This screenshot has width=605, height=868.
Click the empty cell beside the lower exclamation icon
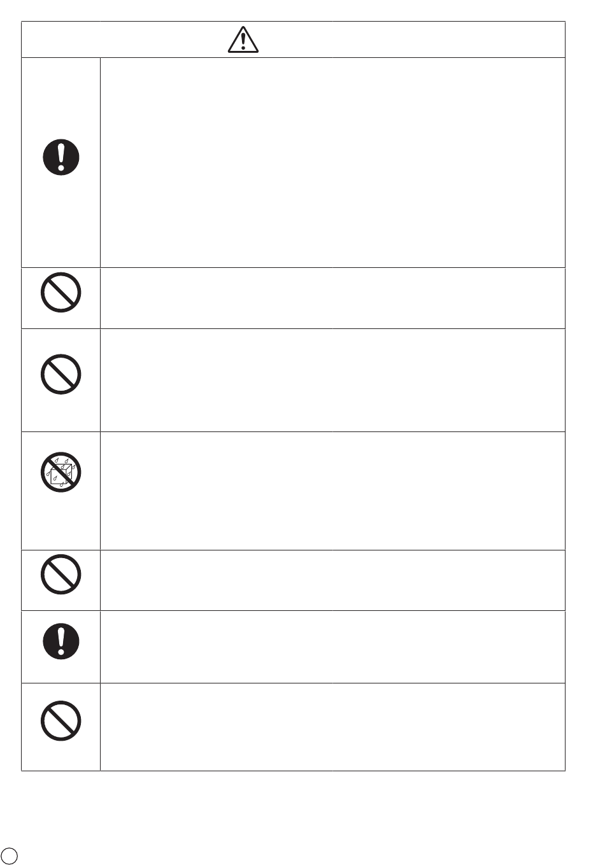[x=332, y=647]
